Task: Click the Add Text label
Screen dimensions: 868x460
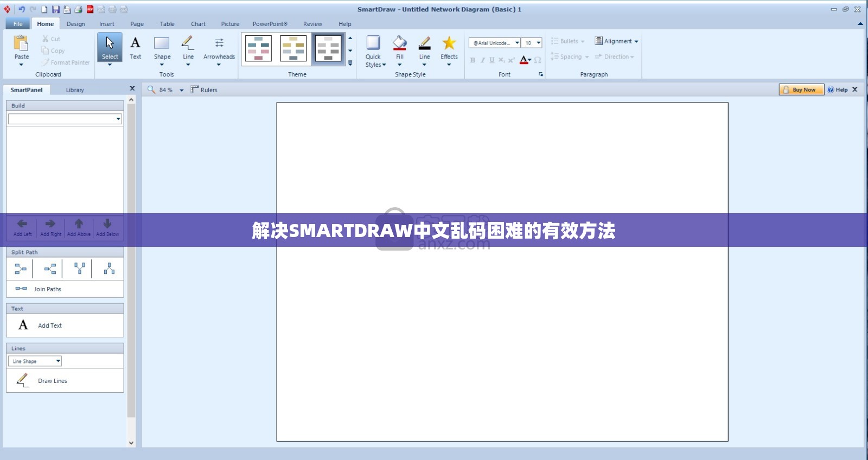Action: point(50,325)
